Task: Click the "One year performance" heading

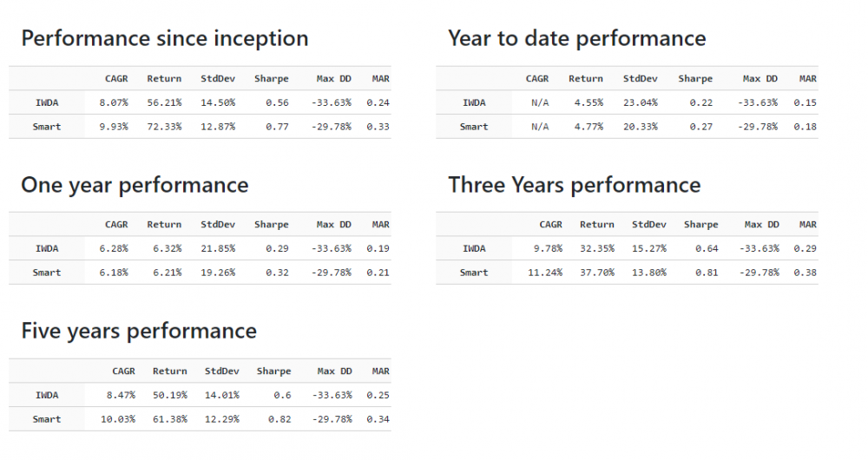Action: pyautogui.click(x=135, y=186)
